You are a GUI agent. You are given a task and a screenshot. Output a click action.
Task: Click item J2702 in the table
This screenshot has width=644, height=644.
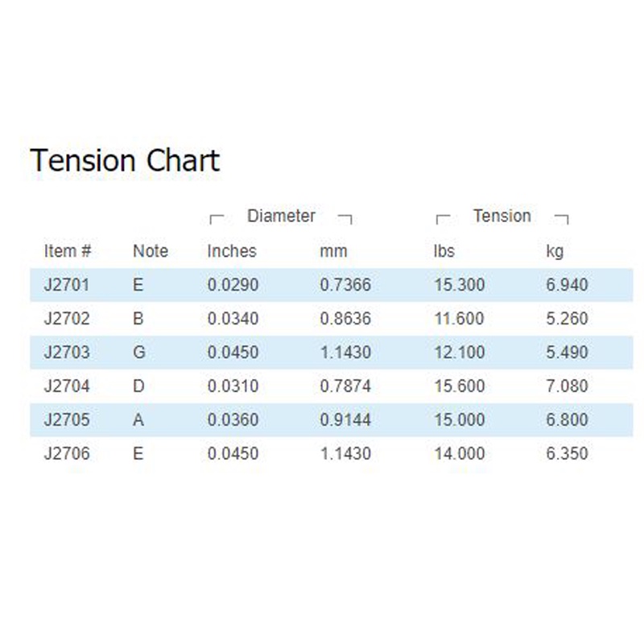pyautogui.click(x=67, y=319)
